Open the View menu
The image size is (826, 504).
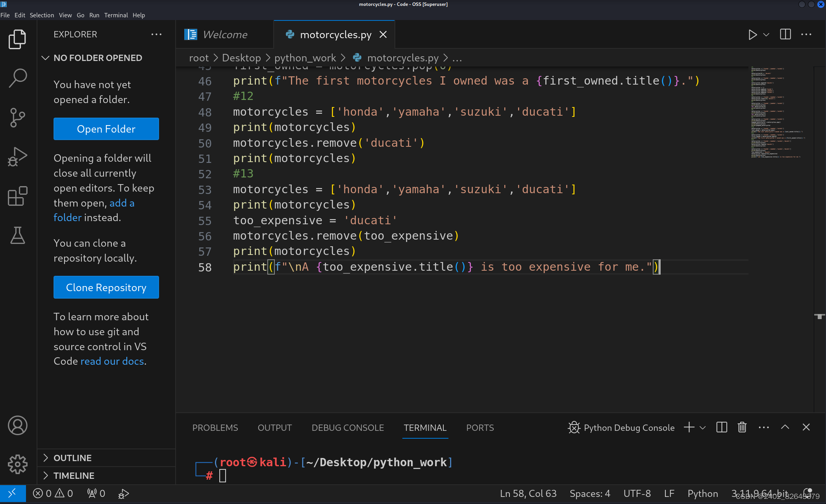click(65, 15)
